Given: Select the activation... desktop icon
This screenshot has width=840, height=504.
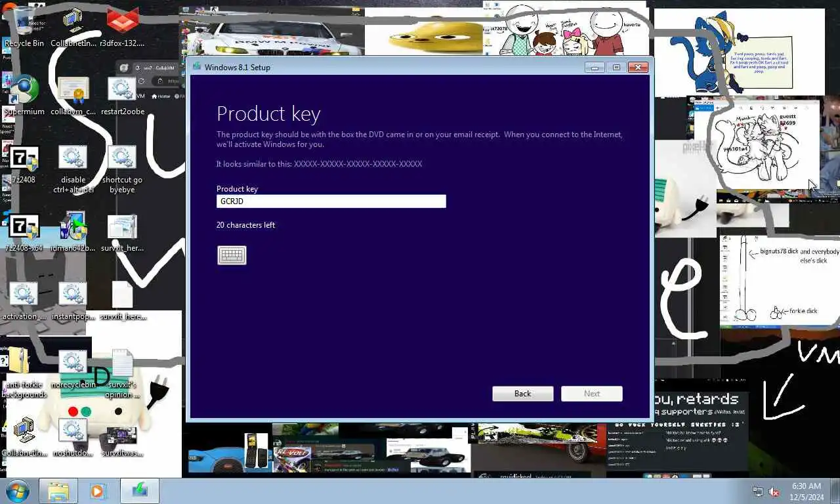Looking at the screenshot, I should click(24, 301).
